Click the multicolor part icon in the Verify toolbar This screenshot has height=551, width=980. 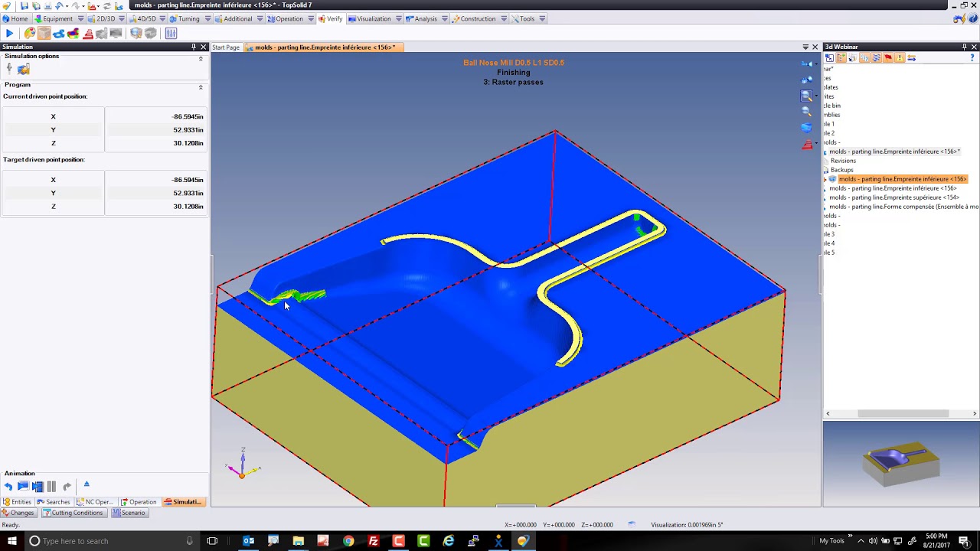click(73, 33)
